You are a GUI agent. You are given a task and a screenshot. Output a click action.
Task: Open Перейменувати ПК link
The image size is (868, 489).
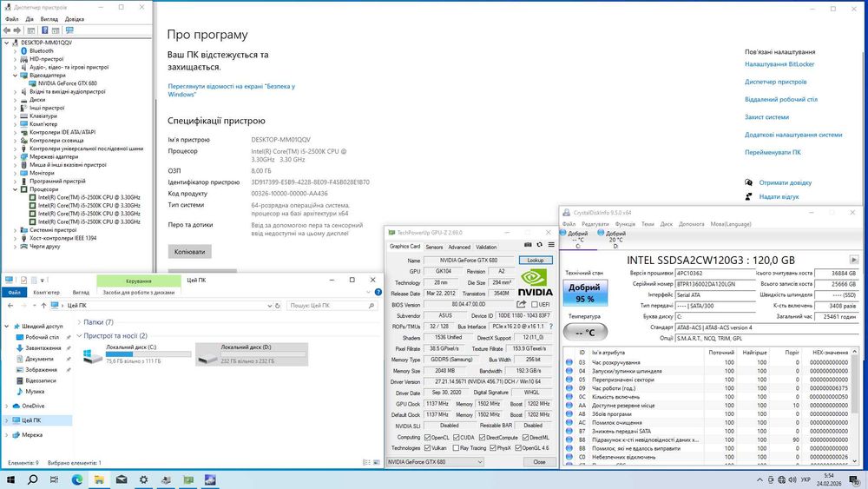(x=773, y=152)
